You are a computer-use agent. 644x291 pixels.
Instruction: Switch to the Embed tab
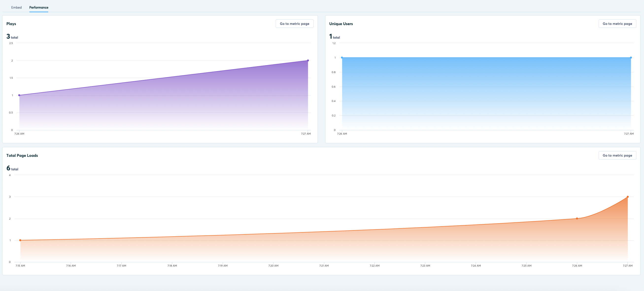pyautogui.click(x=17, y=7)
